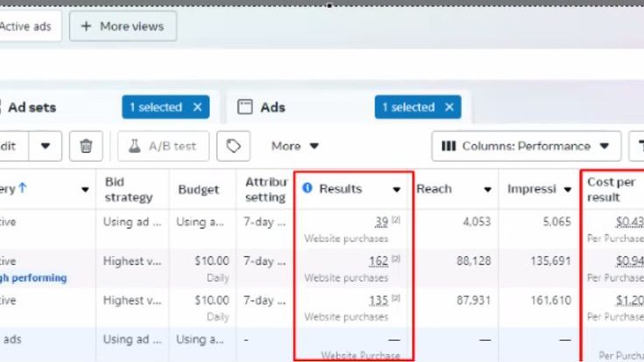Viewport: 644px width, 362px height.
Task: Select the reach value 87,931
Action: tap(473, 301)
